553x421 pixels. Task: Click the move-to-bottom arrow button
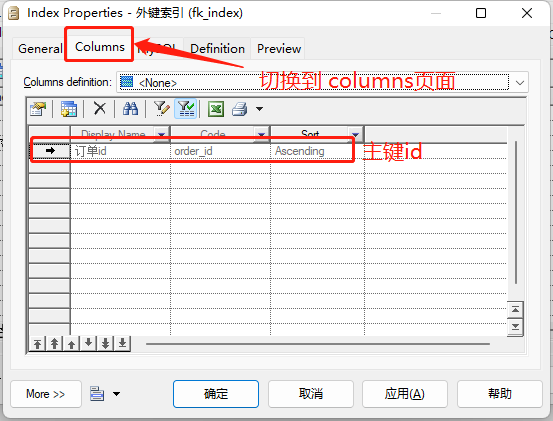pos(122,343)
